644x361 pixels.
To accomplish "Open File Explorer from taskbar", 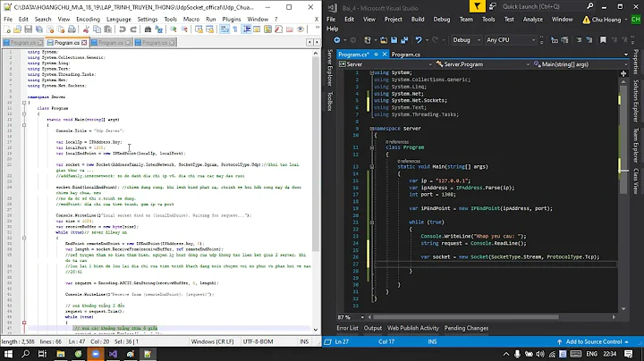I will pyautogui.click(x=61, y=354).
